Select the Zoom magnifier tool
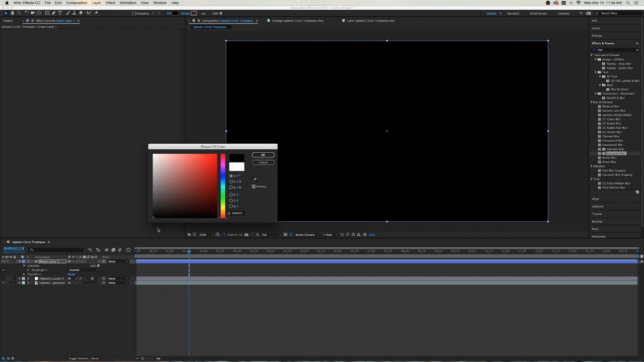 click(19, 13)
